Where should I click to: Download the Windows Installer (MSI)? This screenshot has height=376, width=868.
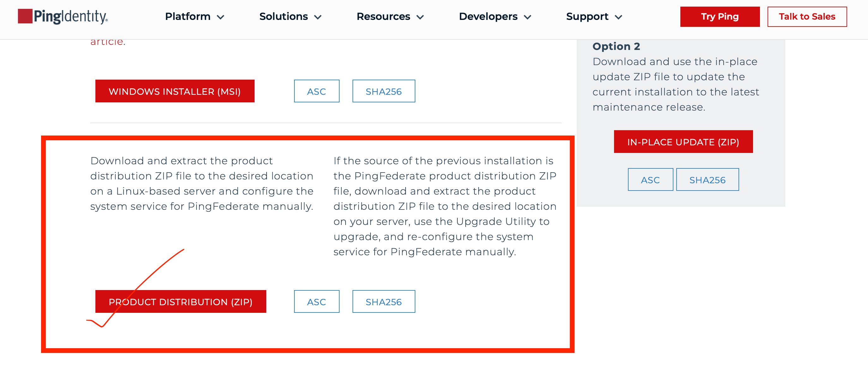(x=175, y=91)
